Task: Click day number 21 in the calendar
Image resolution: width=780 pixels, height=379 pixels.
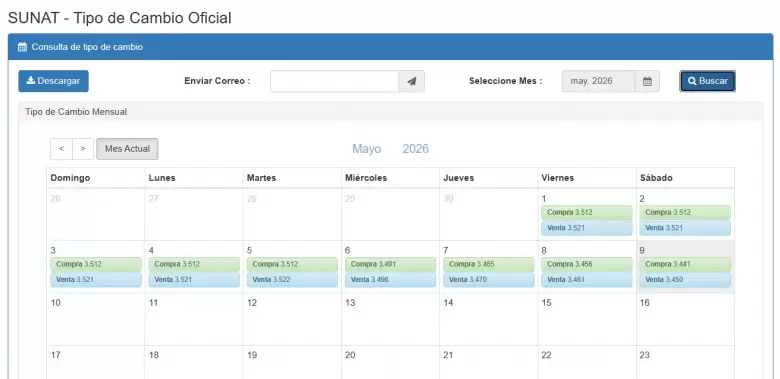Action: click(448, 355)
